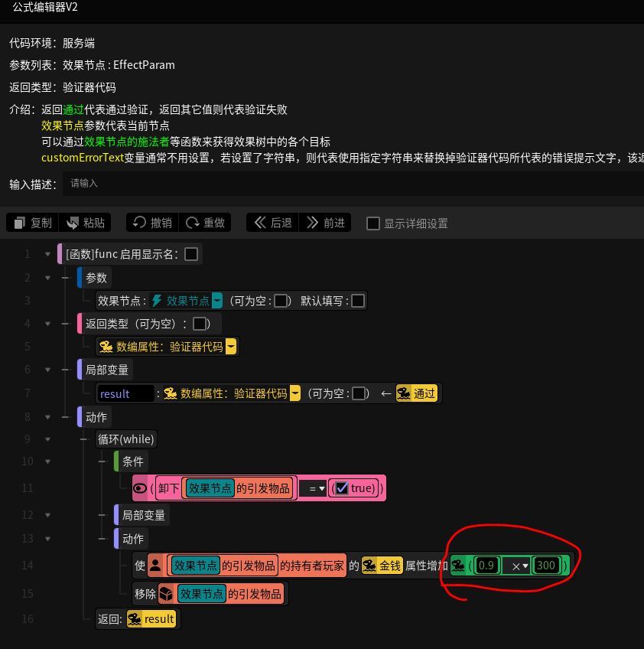Image resolution: width=644 pixels, height=649 pixels.
Task: Click the icon on the 金钱 property block
Action: [x=369, y=566]
